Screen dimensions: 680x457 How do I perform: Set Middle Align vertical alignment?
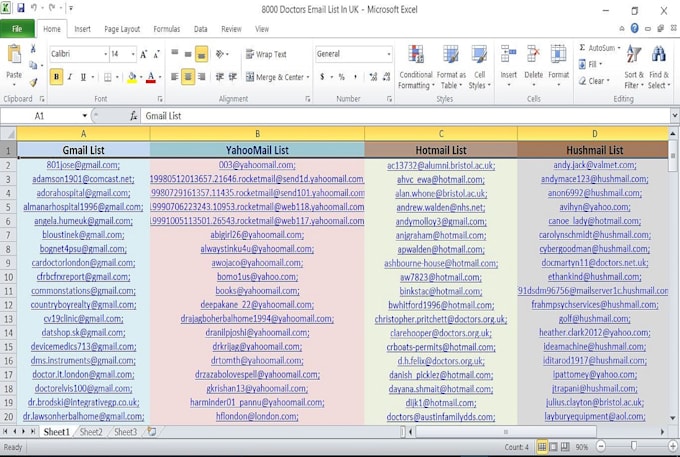(188, 54)
